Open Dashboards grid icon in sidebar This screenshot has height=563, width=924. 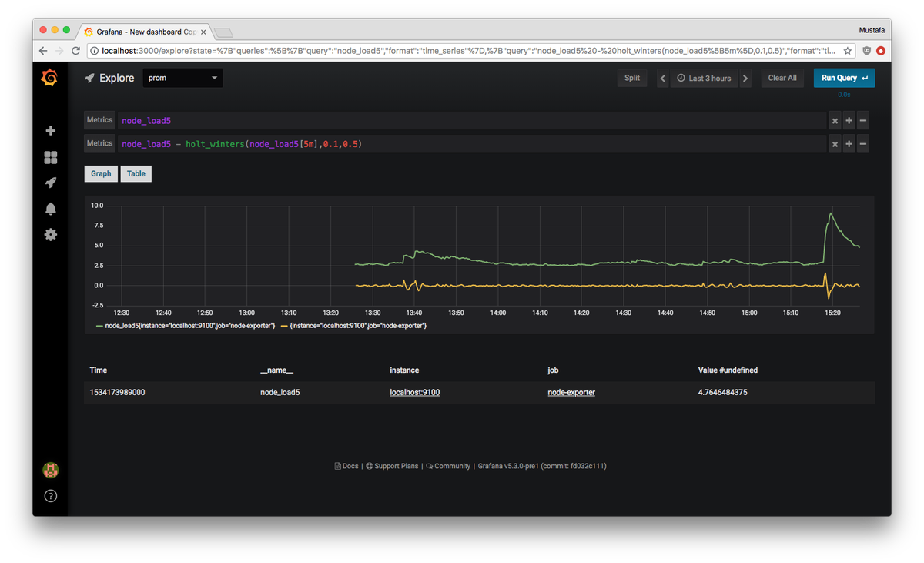51,157
